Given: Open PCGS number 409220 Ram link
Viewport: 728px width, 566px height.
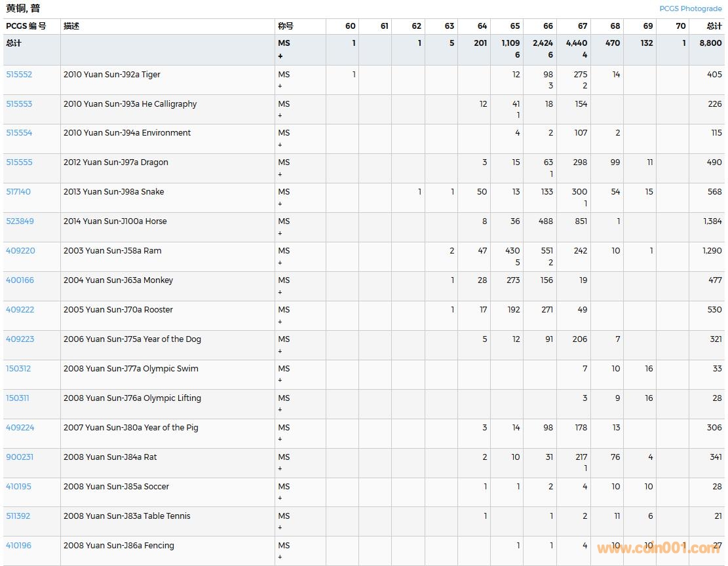Looking at the screenshot, I should [20, 251].
